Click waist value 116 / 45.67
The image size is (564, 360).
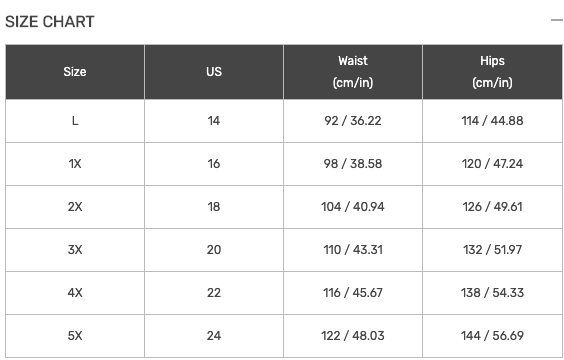point(353,293)
